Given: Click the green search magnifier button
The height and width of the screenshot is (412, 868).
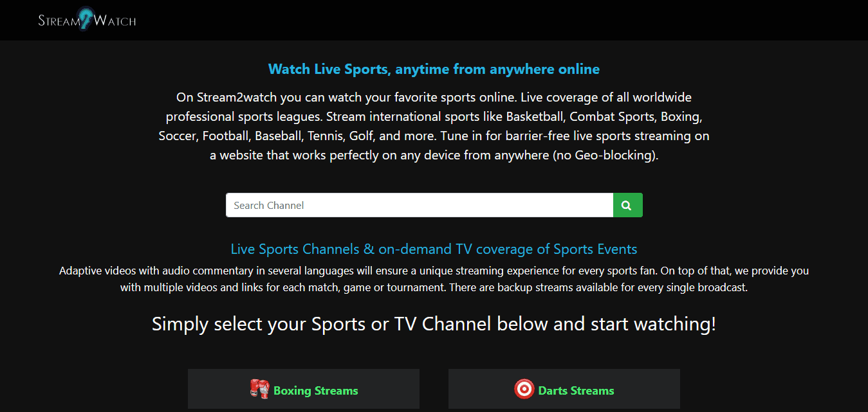Looking at the screenshot, I should (x=627, y=205).
